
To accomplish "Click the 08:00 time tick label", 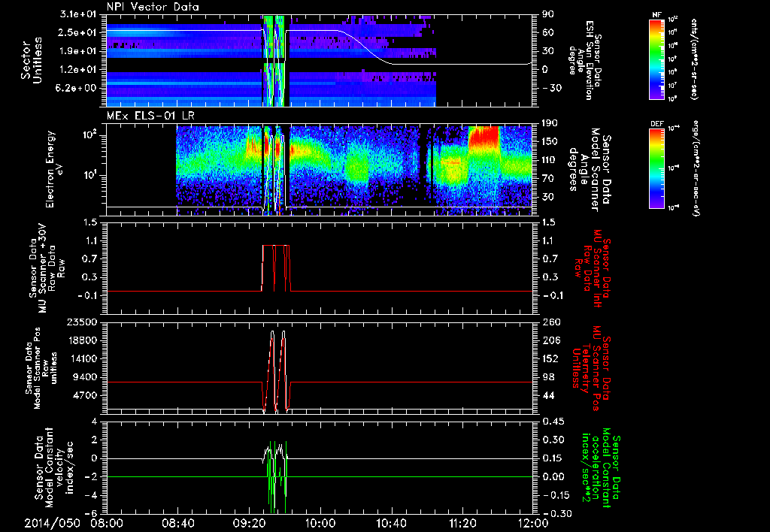I will point(107,523).
